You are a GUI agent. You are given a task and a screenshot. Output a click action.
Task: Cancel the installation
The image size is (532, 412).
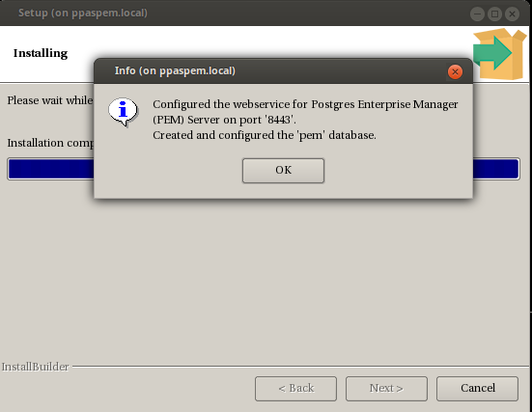point(477,389)
